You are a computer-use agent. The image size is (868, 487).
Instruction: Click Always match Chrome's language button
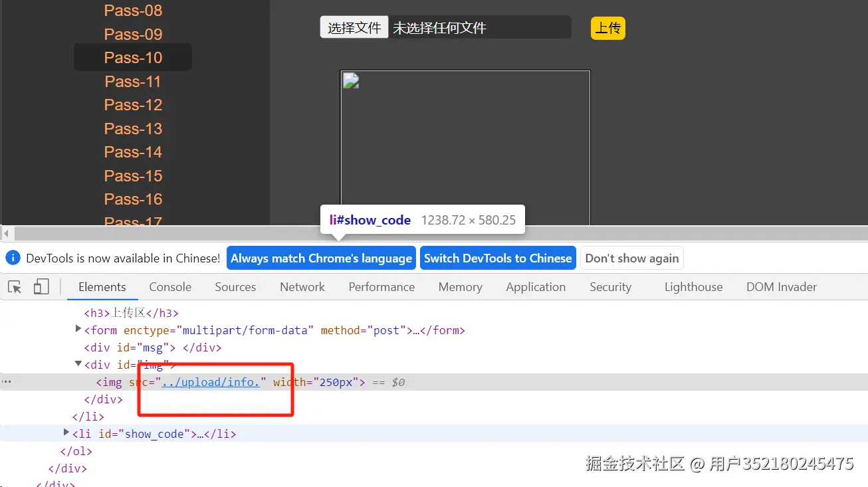(322, 258)
